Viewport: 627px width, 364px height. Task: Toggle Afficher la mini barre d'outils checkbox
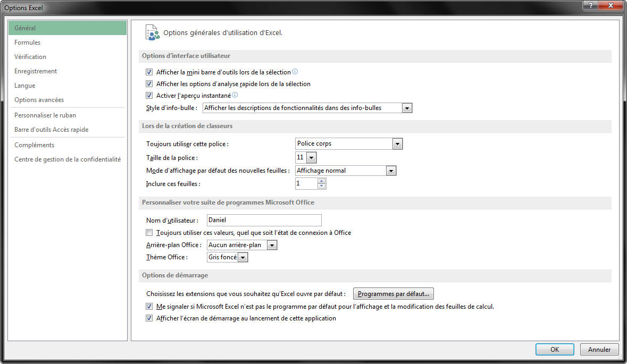tap(149, 72)
